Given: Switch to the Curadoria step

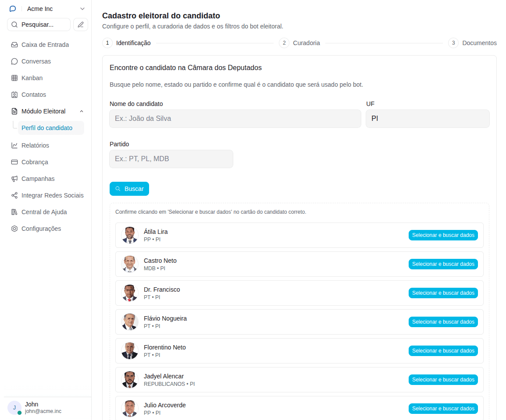Looking at the screenshot, I should pyautogui.click(x=306, y=43).
